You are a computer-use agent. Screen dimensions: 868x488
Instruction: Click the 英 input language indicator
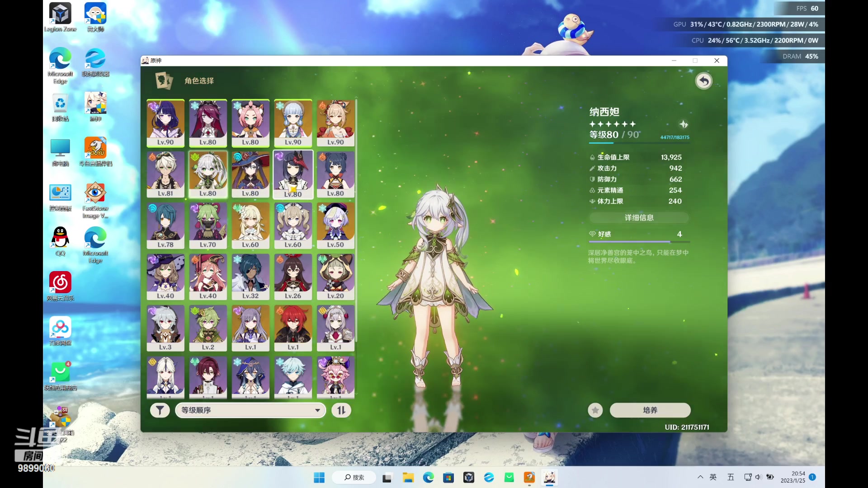pyautogui.click(x=713, y=477)
